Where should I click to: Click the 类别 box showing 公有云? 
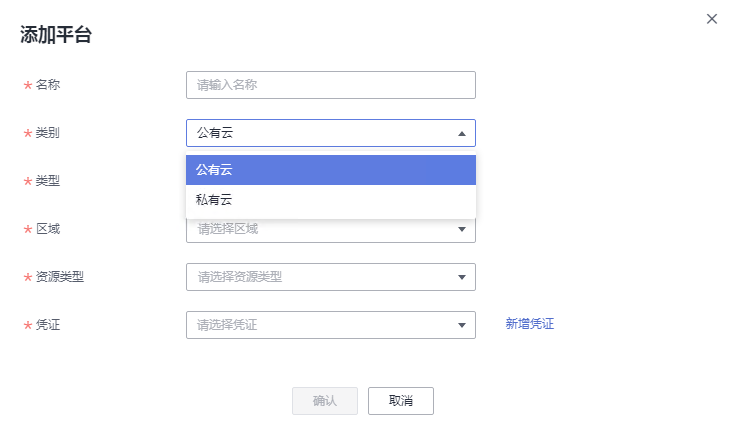tap(331, 133)
